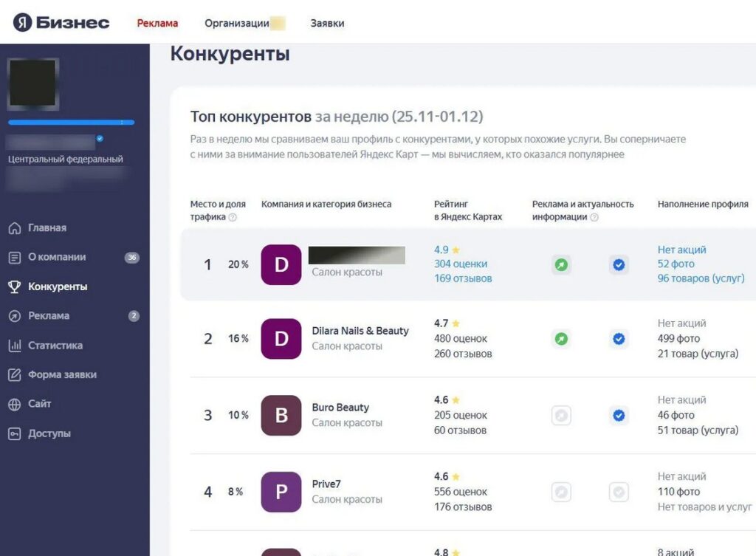Click the Prive7 purple avatar thumbnail
Screen dimensions: 756x556
click(x=281, y=492)
